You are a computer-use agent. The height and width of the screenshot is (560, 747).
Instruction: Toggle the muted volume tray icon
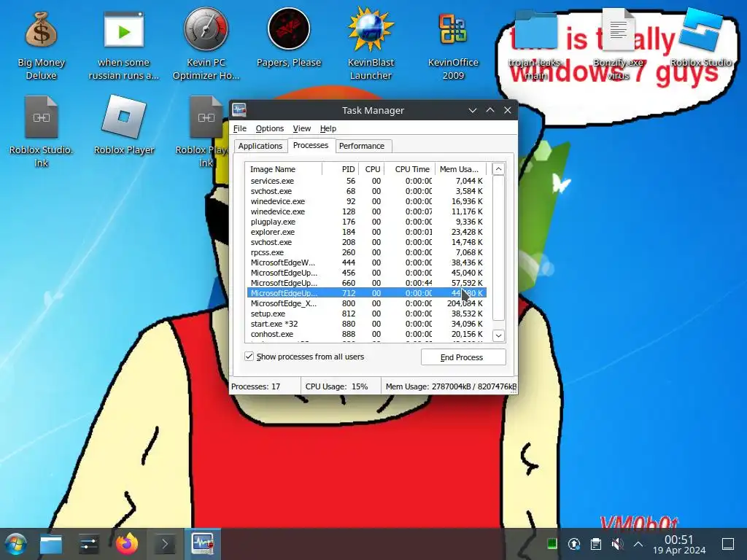click(x=617, y=544)
